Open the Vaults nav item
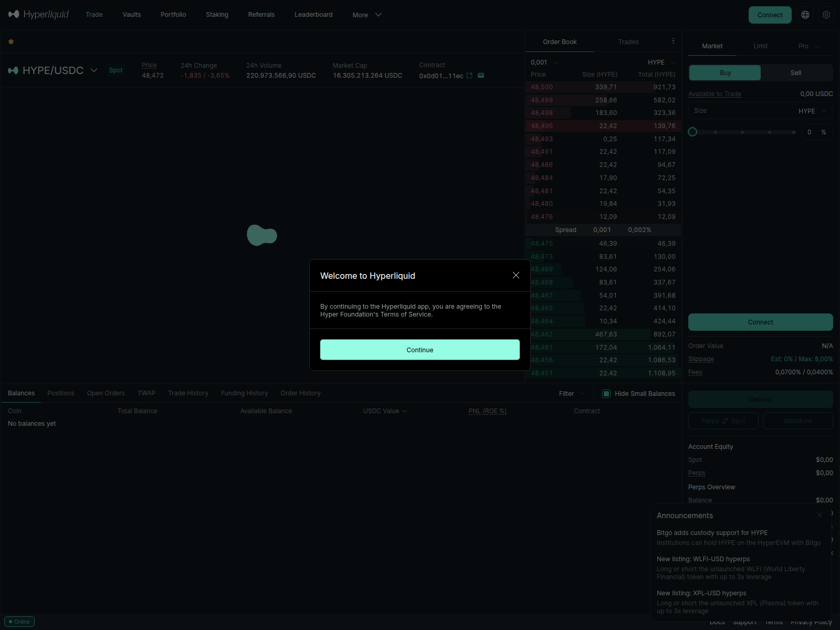Image resolution: width=840 pixels, height=630 pixels. [132, 15]
